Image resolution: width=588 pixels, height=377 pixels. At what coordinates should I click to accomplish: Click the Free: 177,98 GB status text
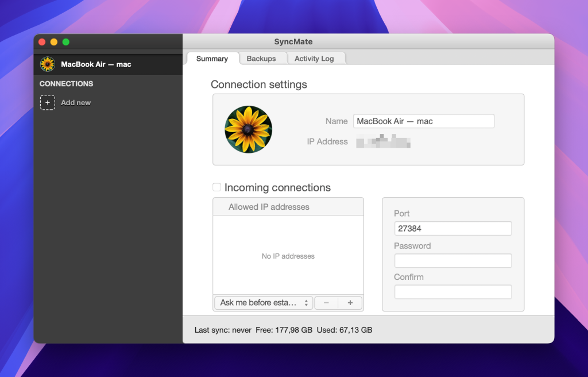pos(284,330)
